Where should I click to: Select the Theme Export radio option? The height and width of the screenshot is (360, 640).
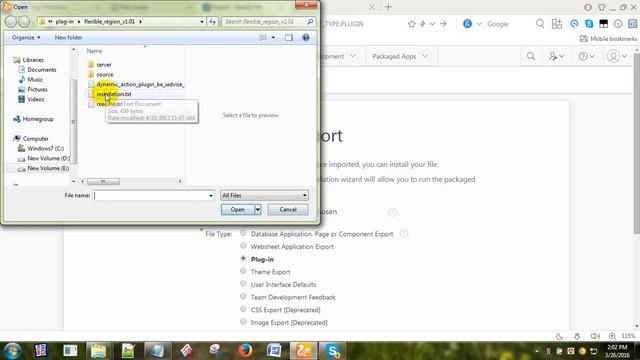coord(243,271)
